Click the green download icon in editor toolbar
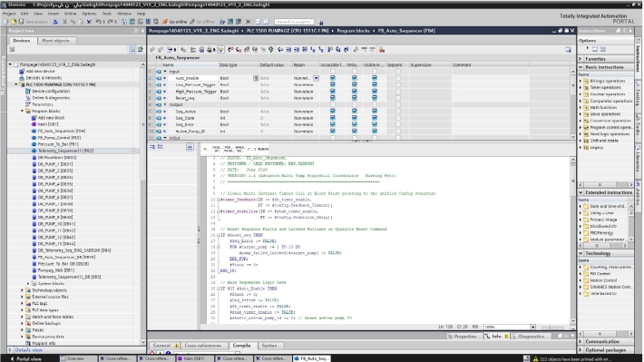The image size is (644, 362). 270,50
